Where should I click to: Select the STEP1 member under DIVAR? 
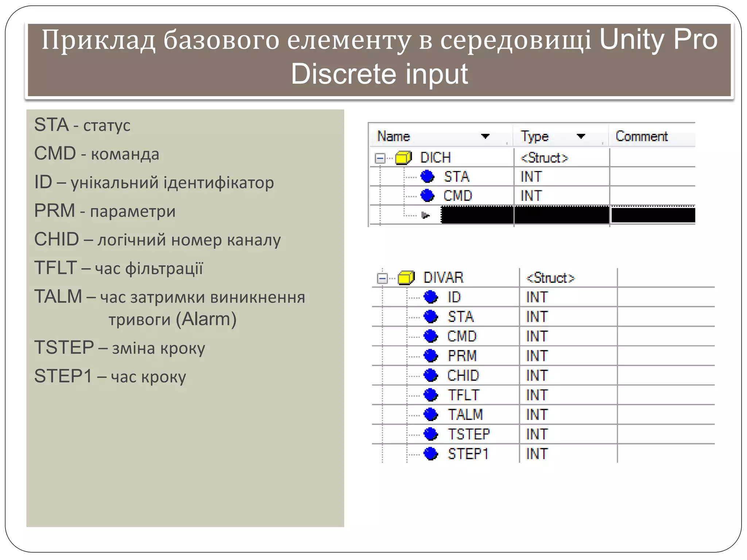468,454
